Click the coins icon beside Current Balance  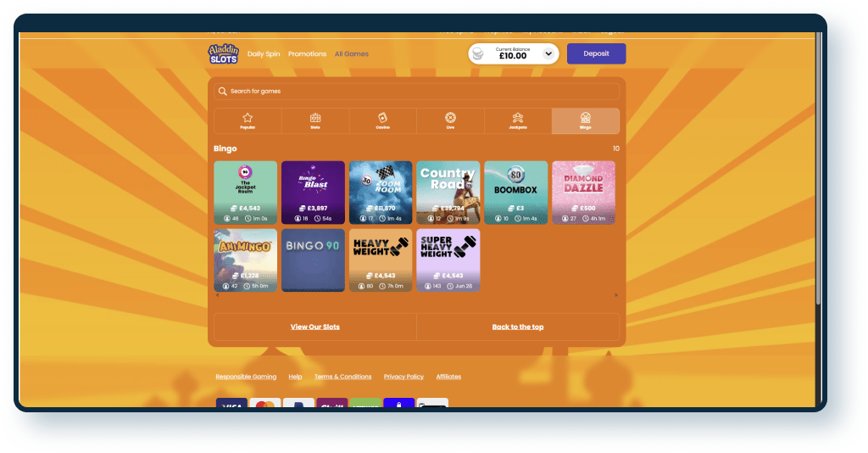tap(478, 53)
